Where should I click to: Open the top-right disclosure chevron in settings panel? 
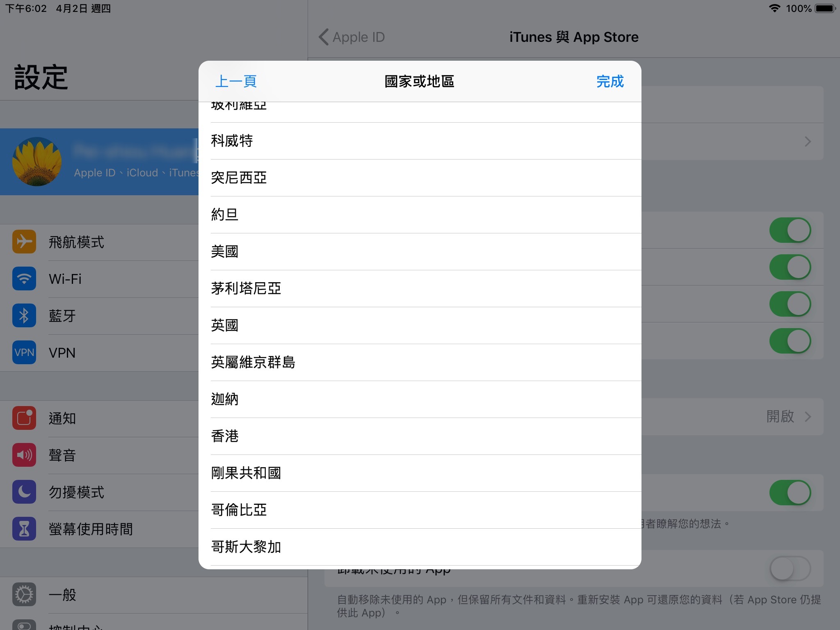[808, 142]
